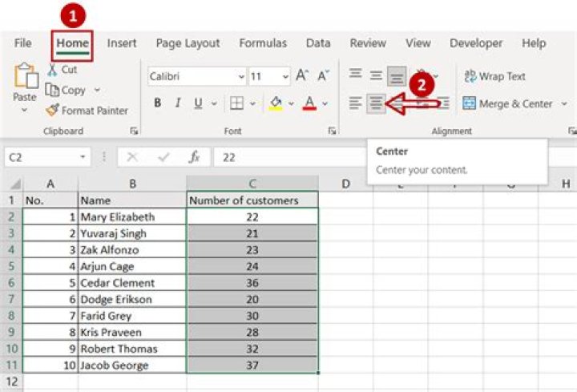Click the Copy icon
Screen dimensions: 577x392
52,90
